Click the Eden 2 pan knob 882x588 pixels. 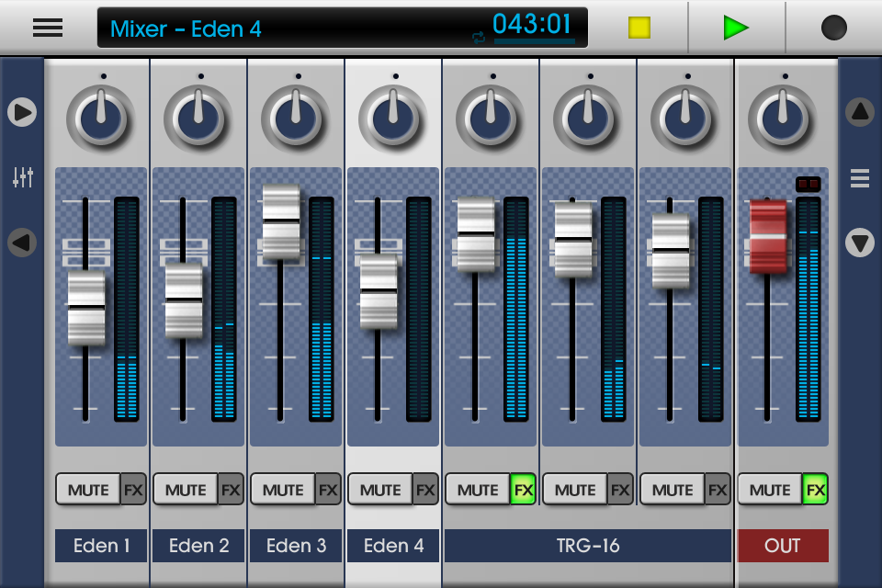click(x=198, y=119)
